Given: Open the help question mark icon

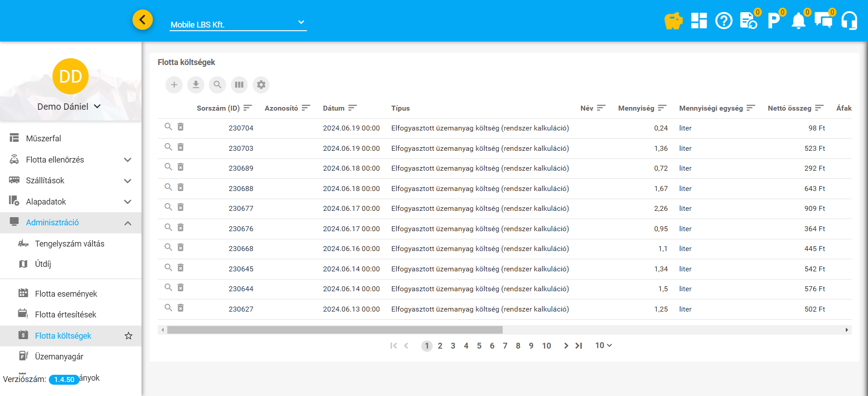Looking at the screenshot, I should coord(724,21).
